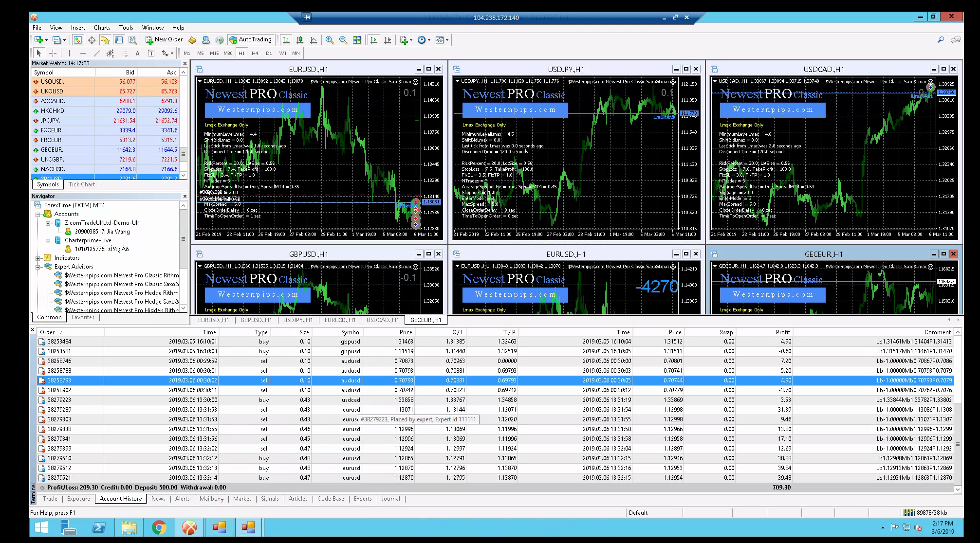Open the Insert menu
This screenshot has height=543, width=980.
[x=78, y=28]
